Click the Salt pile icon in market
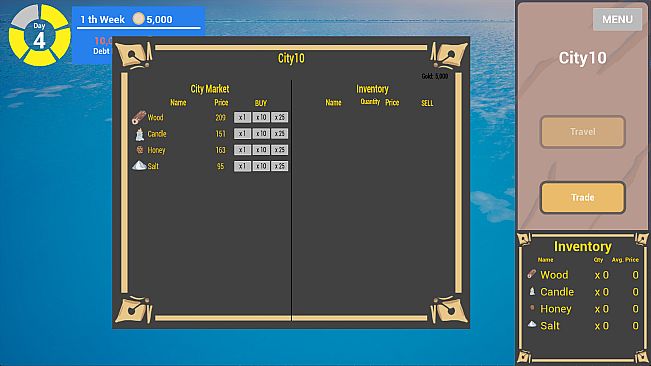Viewport: 651px width, 366px height. (139, 166)
